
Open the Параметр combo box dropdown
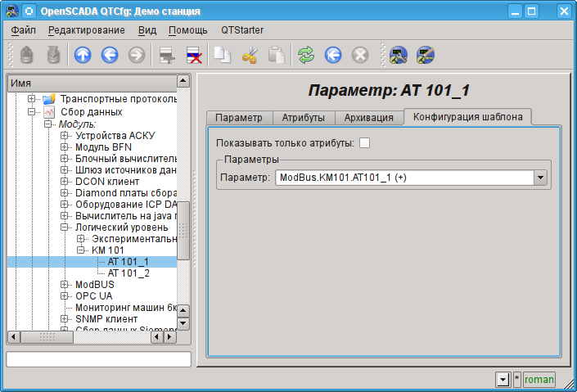[539, 177]
